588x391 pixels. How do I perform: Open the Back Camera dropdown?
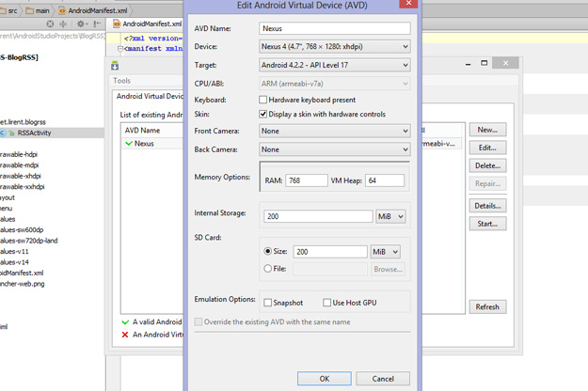pyautogui.click(x=335, y=149)
